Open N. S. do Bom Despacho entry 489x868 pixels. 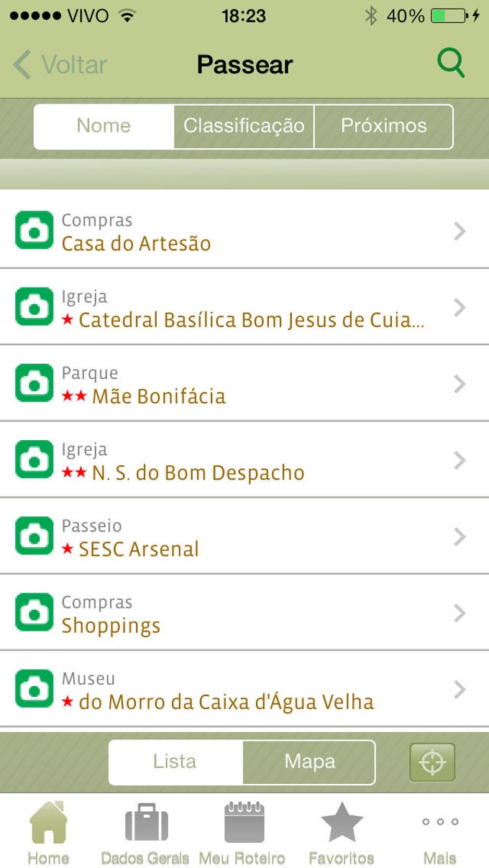[244, 460]
